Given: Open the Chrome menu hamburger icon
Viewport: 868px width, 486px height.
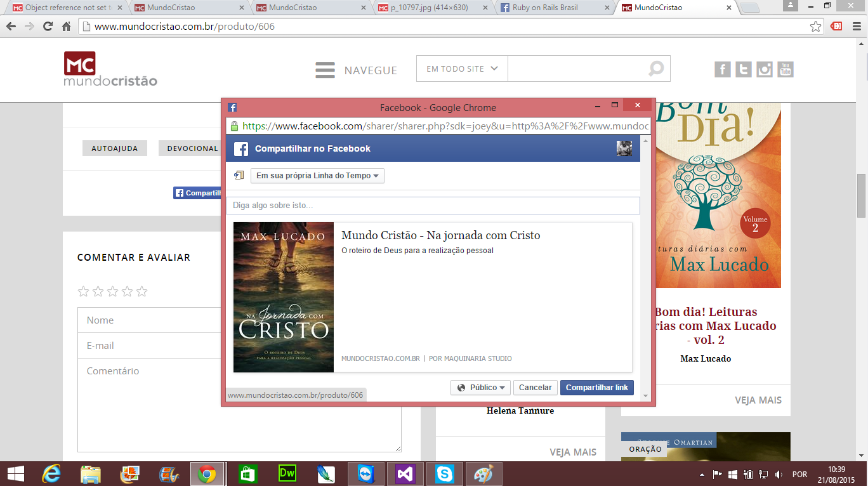Looking at the screenshot, I should point(856,27).
